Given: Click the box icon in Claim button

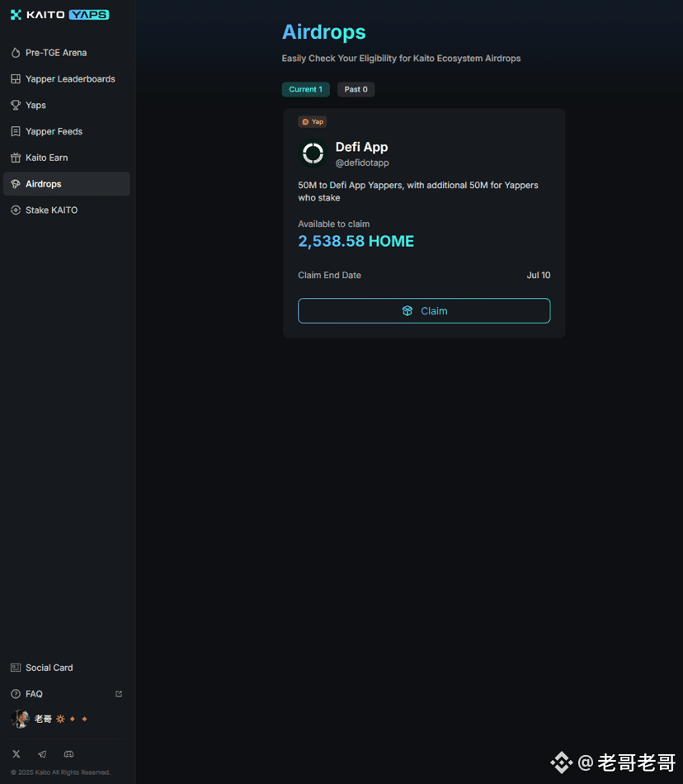Looking at the screenshot, I should coord(407,311).
